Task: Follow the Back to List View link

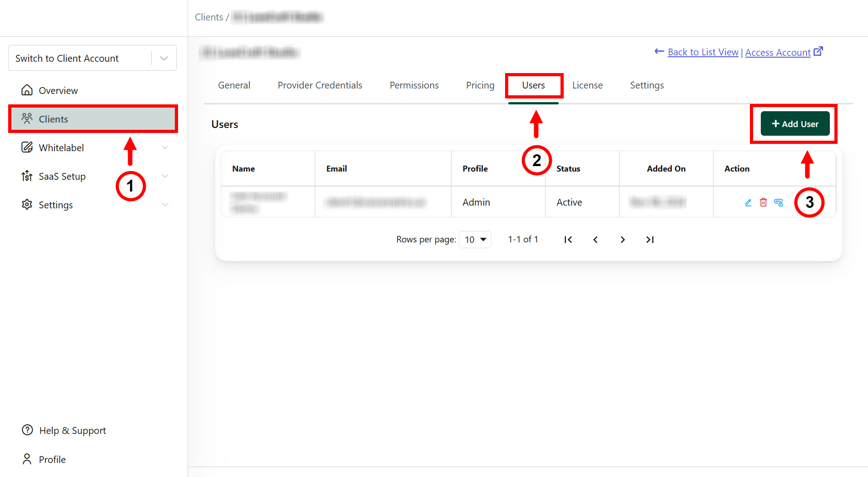Action: point(703,52)
